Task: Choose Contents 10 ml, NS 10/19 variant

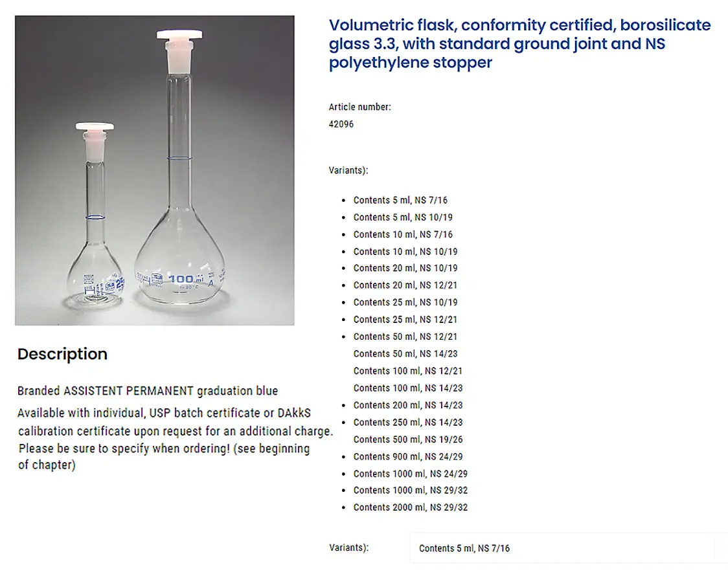Action: coord(405,252)
